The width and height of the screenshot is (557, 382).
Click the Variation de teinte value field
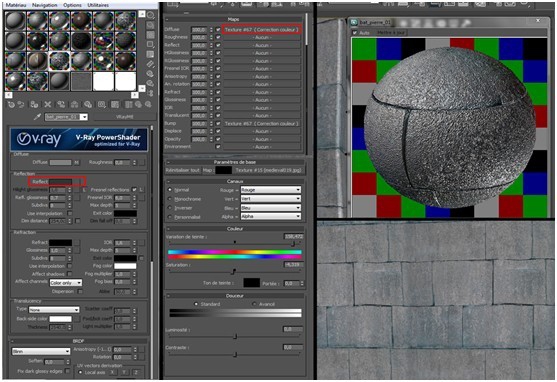coord(293,236)
